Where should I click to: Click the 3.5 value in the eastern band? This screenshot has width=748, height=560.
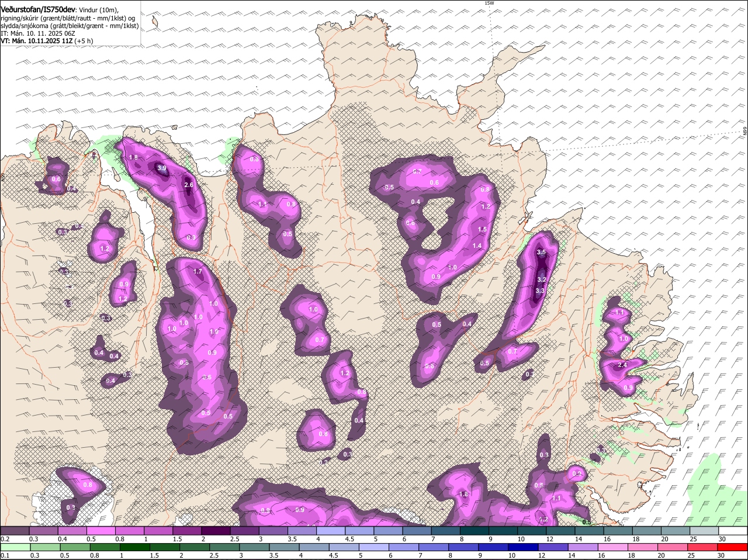pos(541,252)
